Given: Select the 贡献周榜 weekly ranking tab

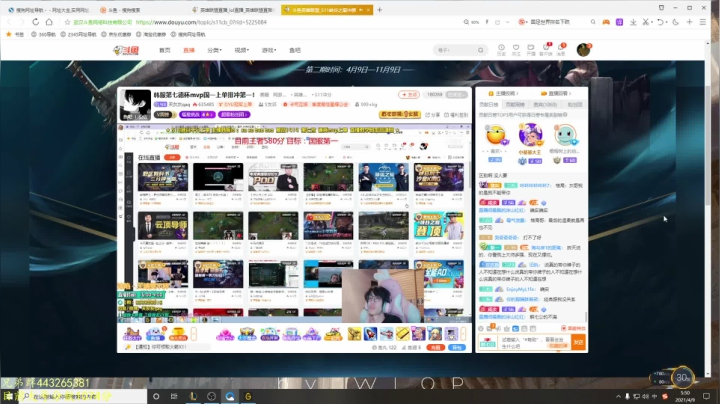Looking at the screenshot, I should [x=515, y=105].
